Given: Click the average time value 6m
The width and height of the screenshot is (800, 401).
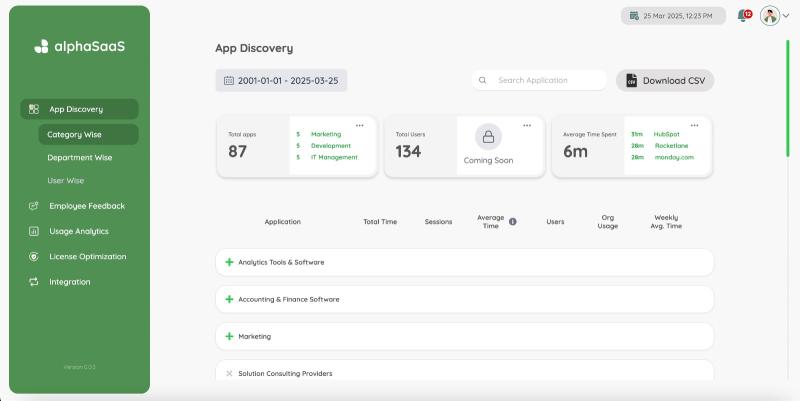Looking at the screenshot, I should pyautogui.click(x=576, y=152).
